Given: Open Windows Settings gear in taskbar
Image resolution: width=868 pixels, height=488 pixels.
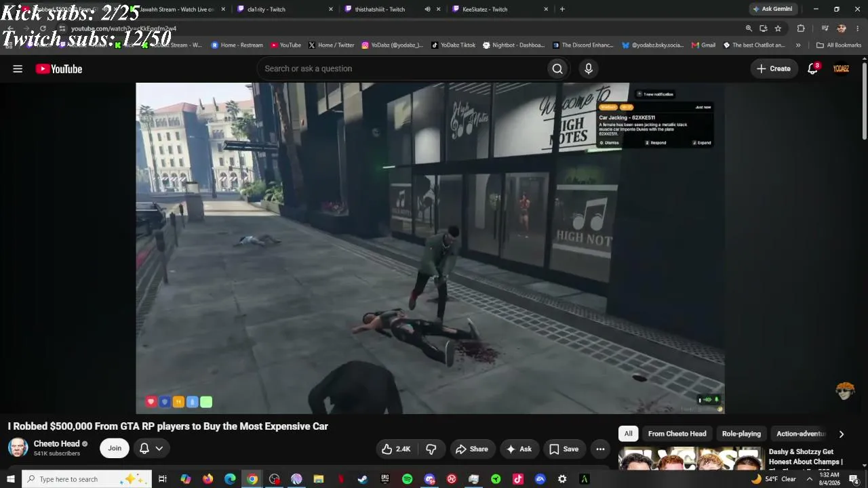Looking at the screenshot, I should [x=562, y=479].
